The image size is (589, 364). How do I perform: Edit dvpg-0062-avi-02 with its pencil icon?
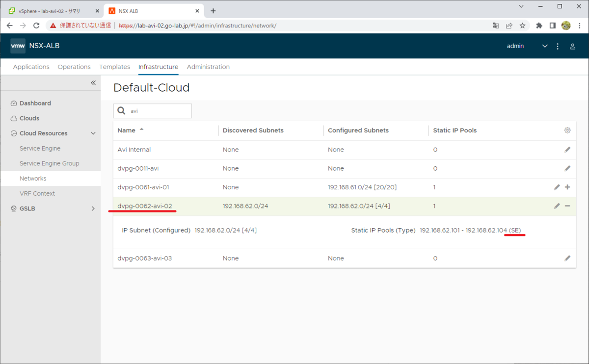[557, 206]
